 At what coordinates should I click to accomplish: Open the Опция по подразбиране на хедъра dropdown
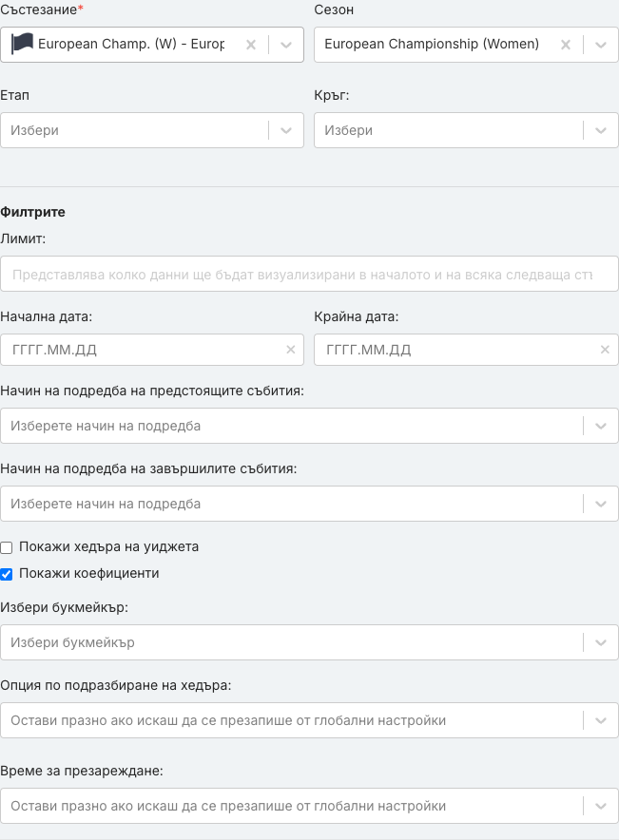(x=601, y=720)
